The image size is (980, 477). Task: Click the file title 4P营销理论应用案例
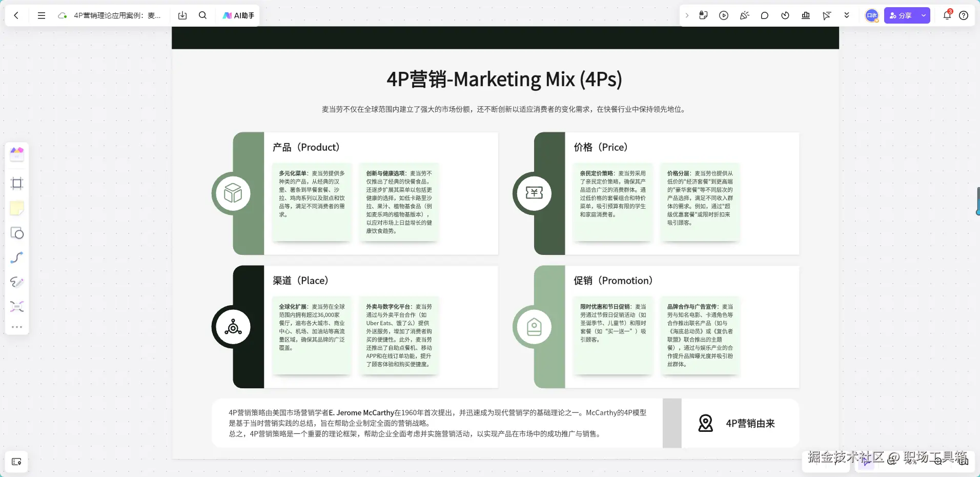click(x=117, y=15)
